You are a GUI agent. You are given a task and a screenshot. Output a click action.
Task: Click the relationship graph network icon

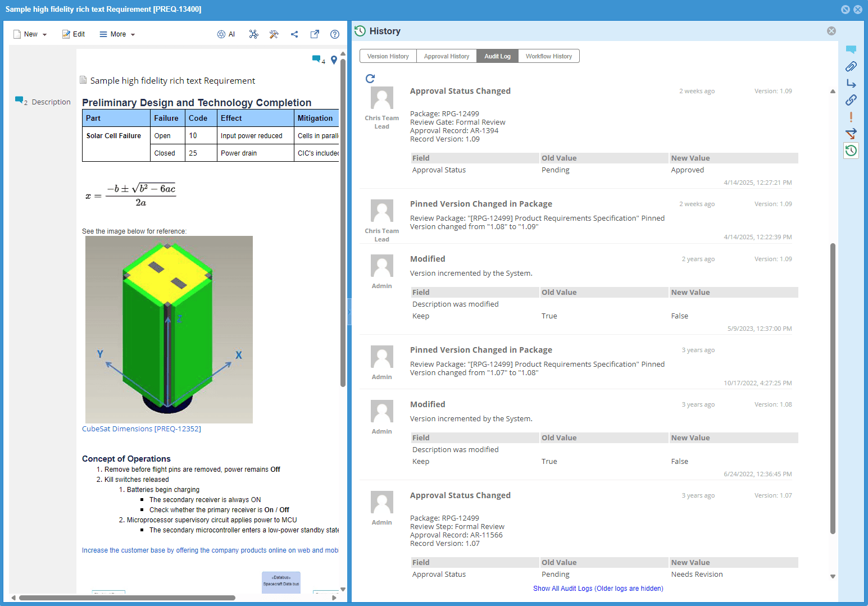[x=254, y=34]
